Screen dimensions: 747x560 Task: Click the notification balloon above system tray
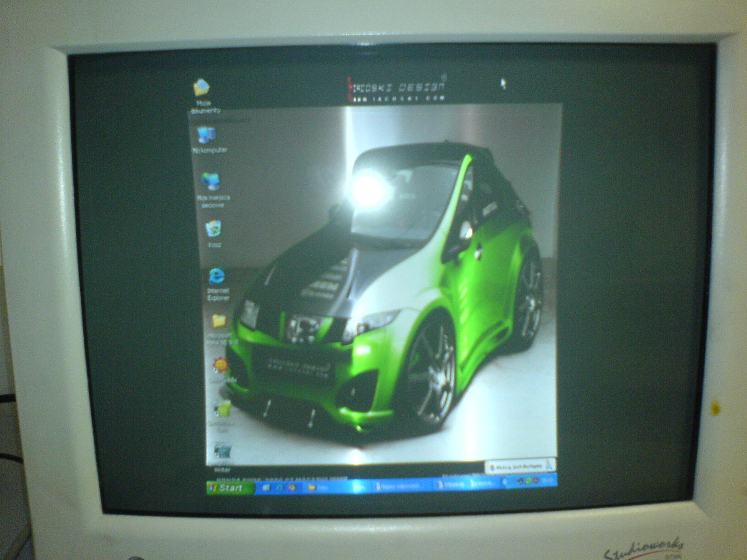coord(519,466)
